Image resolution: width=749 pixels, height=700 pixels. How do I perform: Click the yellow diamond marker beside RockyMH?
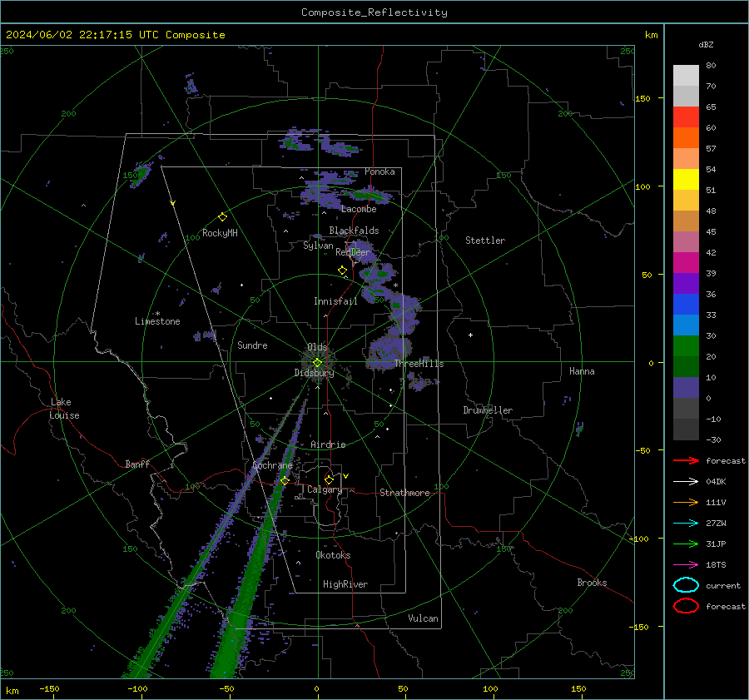(222, 217)
